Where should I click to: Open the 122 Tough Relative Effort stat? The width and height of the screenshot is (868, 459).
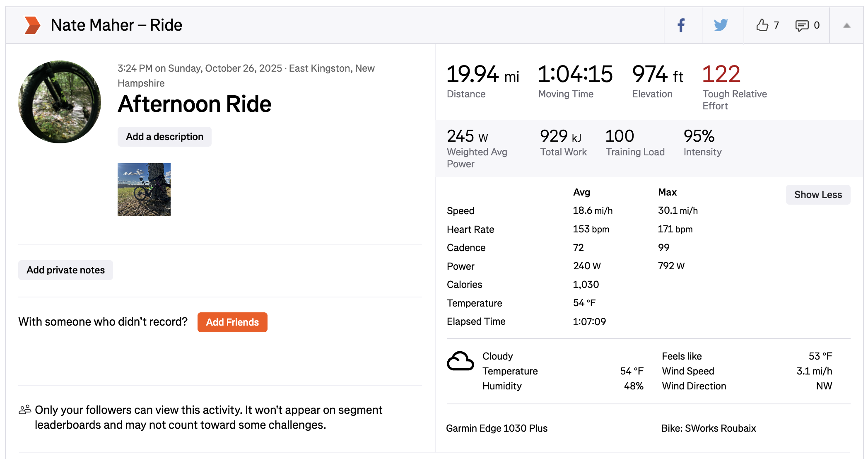721,75
